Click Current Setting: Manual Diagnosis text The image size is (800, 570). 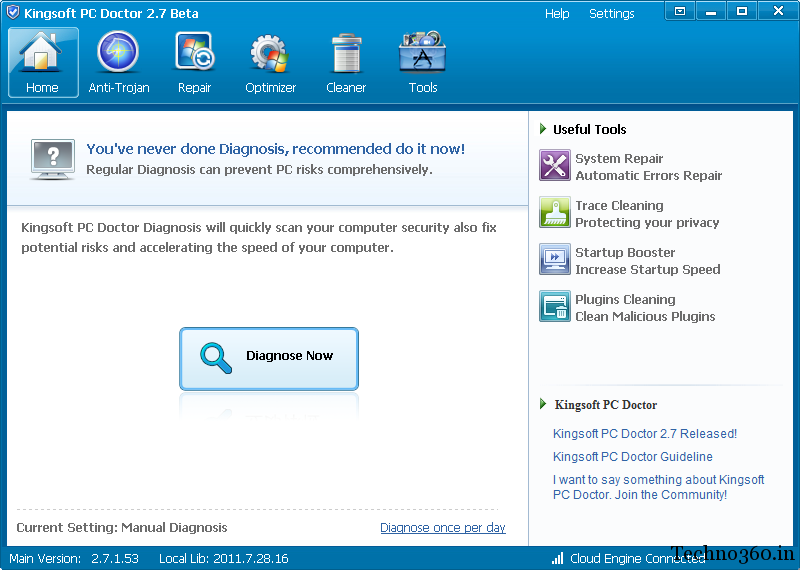pos(122,528)
